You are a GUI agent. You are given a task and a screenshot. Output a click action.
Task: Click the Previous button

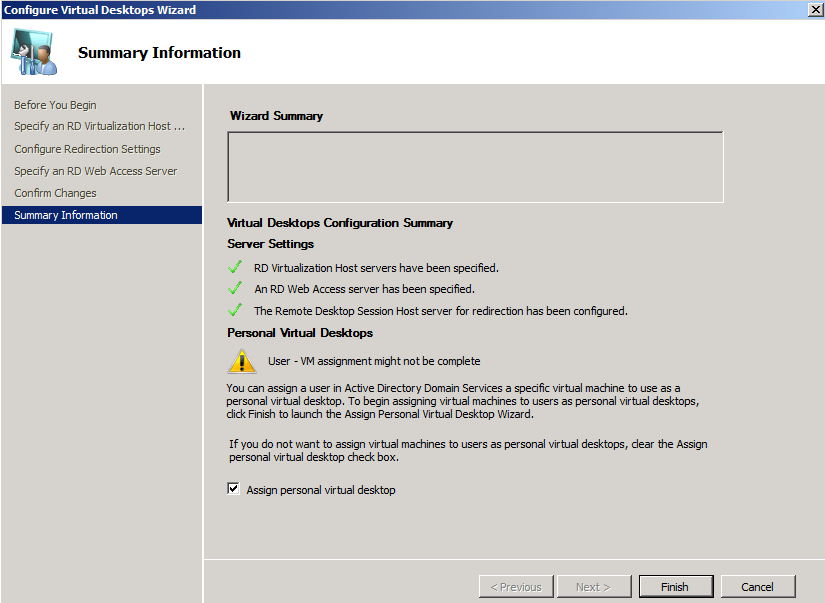pos(515,586)
